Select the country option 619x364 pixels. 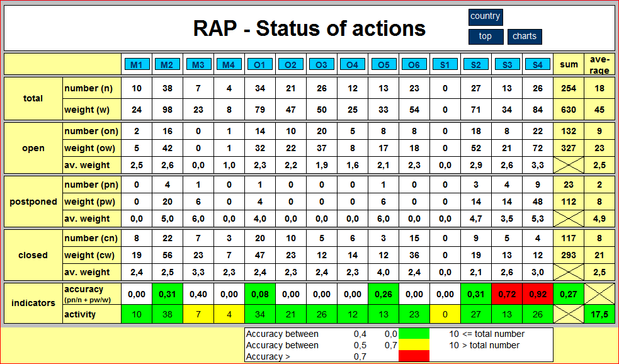(486, 17)
